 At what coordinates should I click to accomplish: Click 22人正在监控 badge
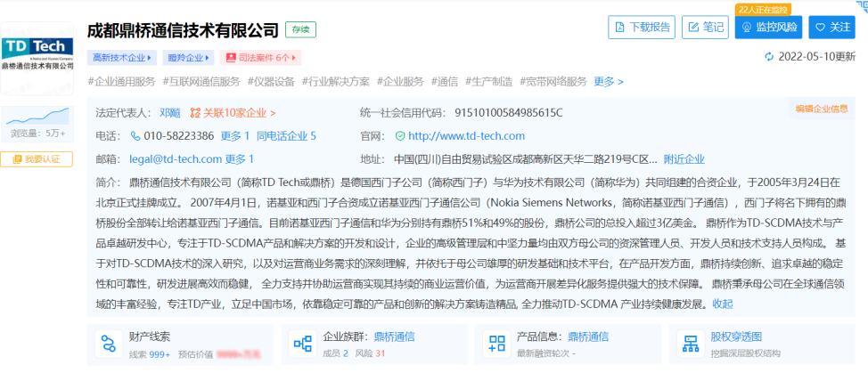[x=764, y=10]
